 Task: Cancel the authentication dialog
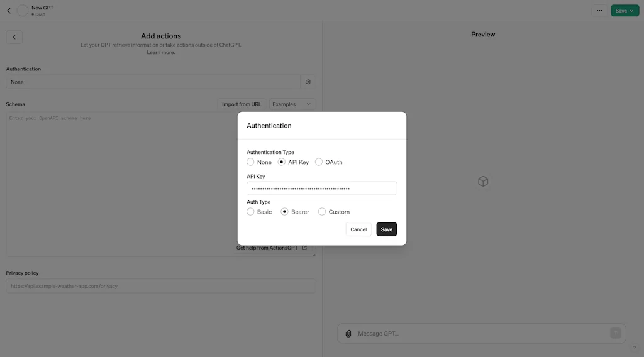point(358,229)
